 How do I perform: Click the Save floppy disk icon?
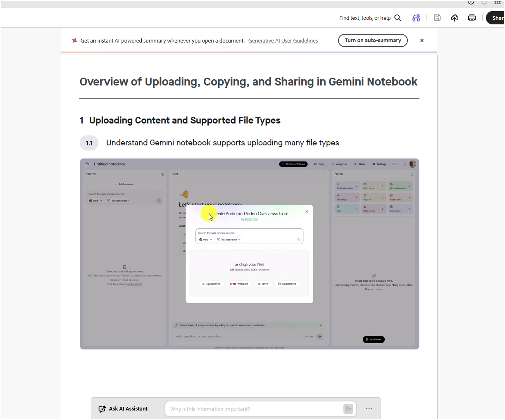coord(437,18)
